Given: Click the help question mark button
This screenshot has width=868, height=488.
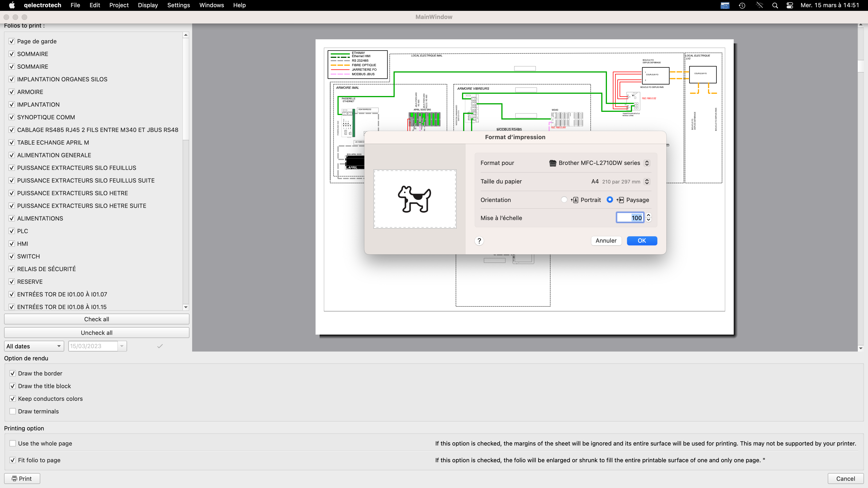Looking at the screenshot, I should click(x=479, y=241).
